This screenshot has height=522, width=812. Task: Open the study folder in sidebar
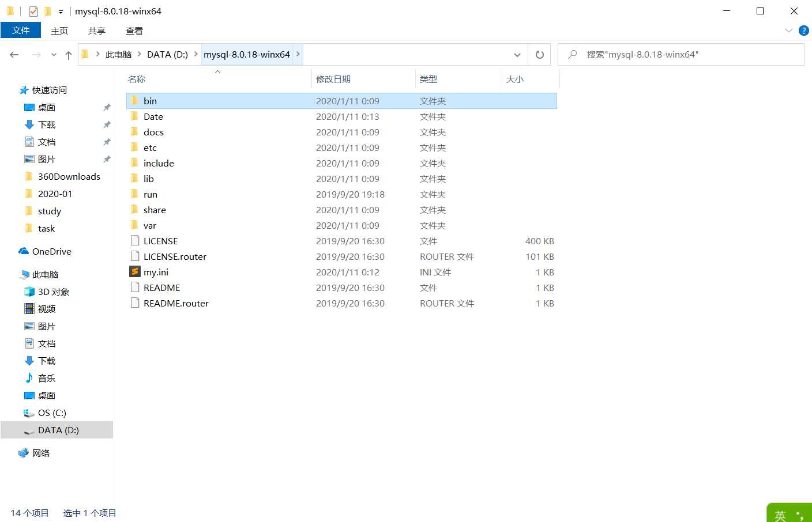pyautogui.click(x=50, y=211)
